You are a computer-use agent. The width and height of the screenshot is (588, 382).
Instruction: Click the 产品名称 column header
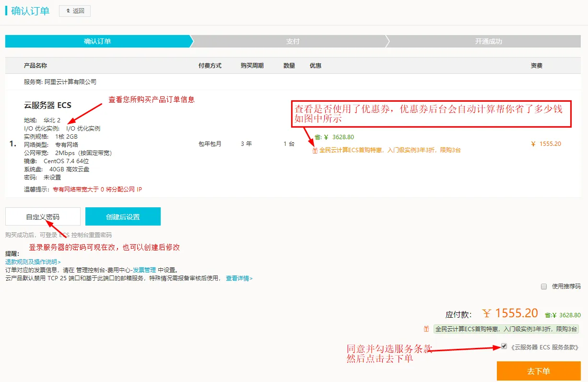point(35,66)
